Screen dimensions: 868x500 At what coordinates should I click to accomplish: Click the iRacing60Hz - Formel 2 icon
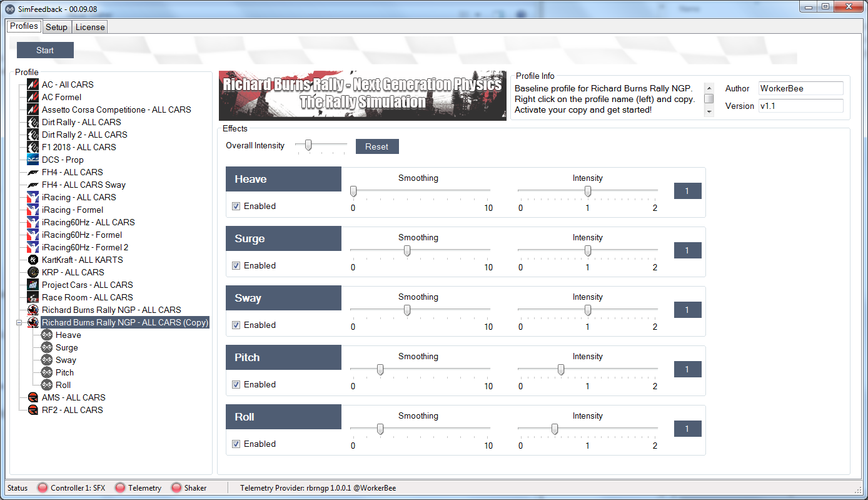pos(33,247)
